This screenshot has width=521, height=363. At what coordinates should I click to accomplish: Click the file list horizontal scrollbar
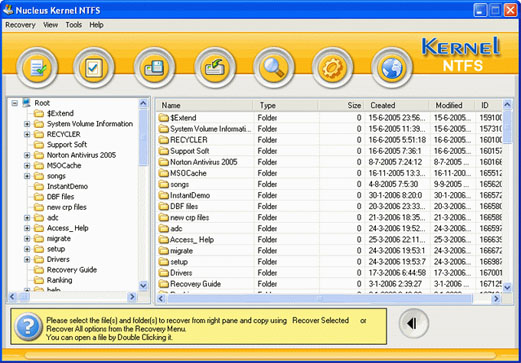[x=329, y=299]
